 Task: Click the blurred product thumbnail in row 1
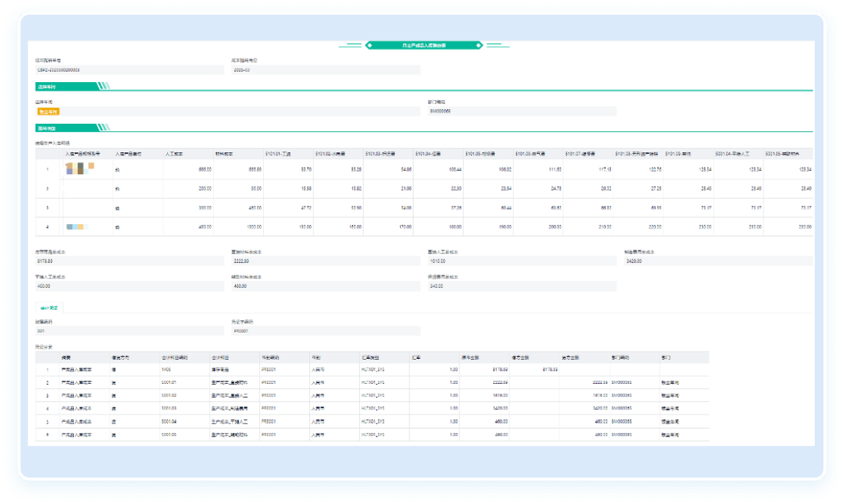tap(77, 169)
